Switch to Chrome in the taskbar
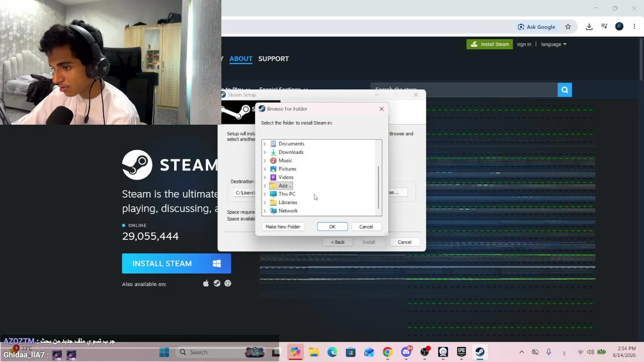This screenshot has height=362, width=644. click(387, 352)
